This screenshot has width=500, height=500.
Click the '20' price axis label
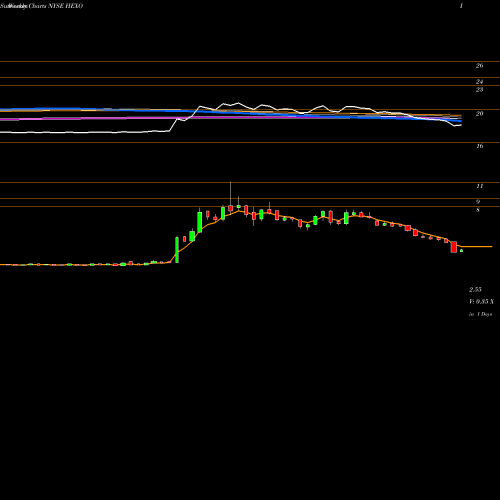[x=479, y=114]
